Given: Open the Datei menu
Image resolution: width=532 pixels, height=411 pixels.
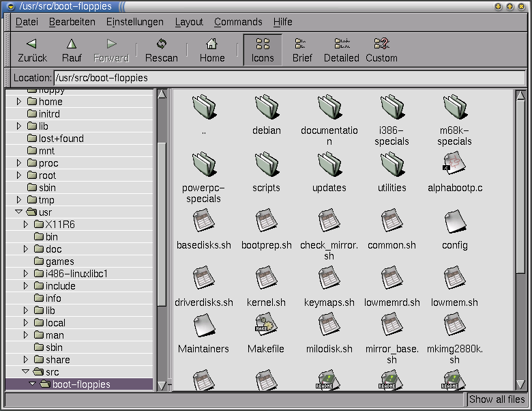Looking at the screenshot, I should point(27,22).
